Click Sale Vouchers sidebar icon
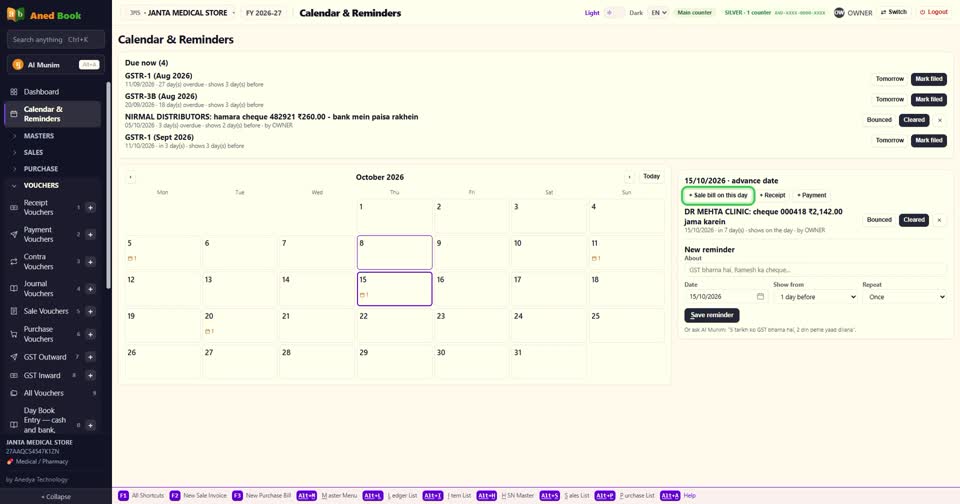This screenshot has width=960, height=504. click(13, 311)
